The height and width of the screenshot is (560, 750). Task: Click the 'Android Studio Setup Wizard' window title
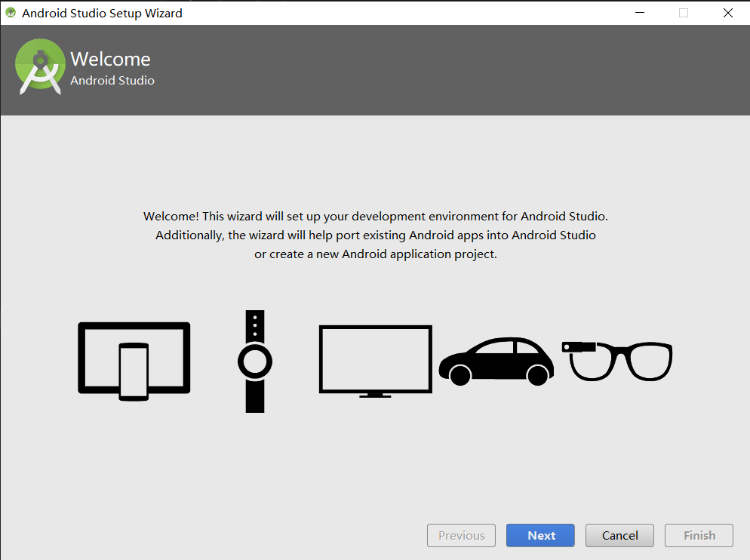click(102, 14)
